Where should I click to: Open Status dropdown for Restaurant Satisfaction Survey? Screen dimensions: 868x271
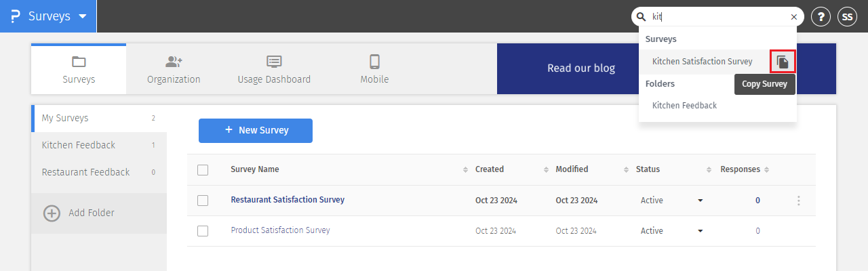point(701,201)
